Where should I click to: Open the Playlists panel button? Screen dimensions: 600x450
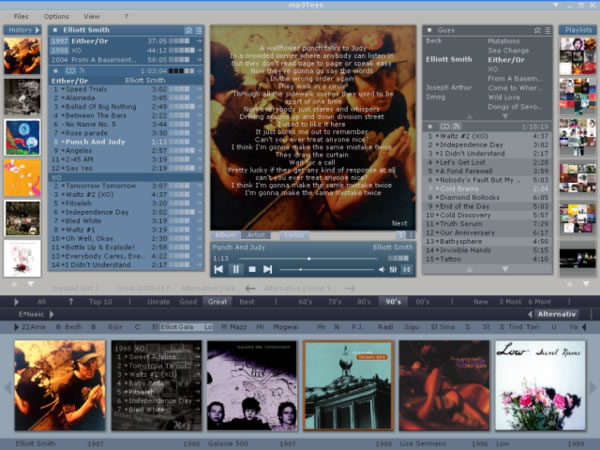(x=578, y=30)
